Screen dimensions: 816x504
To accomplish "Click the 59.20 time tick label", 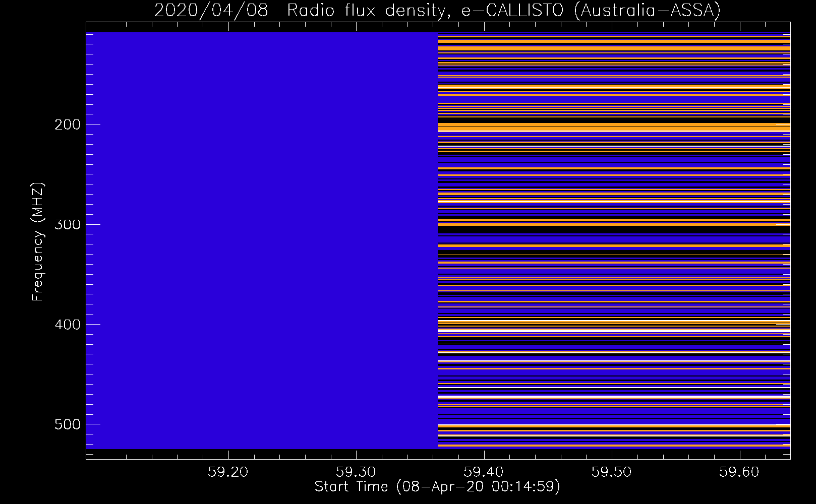I will pyautogui.click(x=228, y=472).
